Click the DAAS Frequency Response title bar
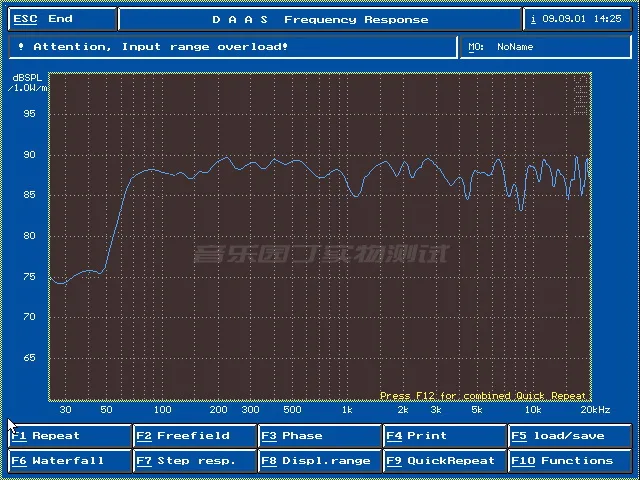This screenshot has height=480, width=640. point(320,19)
